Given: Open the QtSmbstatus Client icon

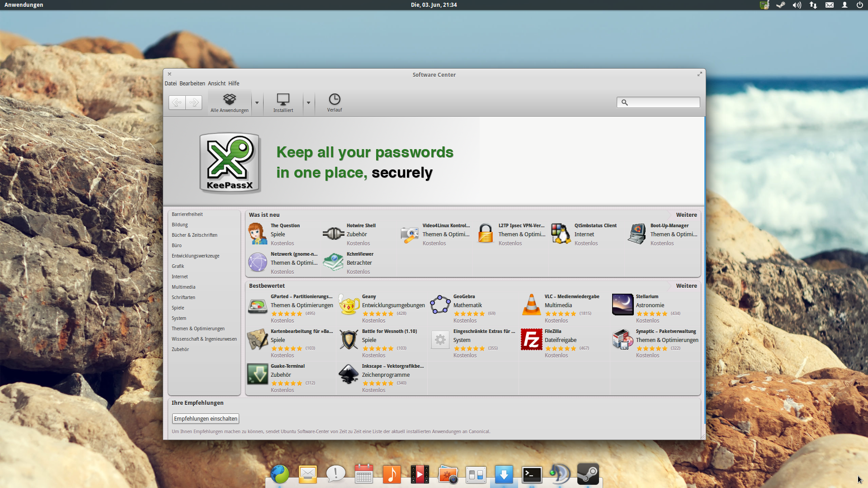Looking at the screenshot, I should click(561, 234).
